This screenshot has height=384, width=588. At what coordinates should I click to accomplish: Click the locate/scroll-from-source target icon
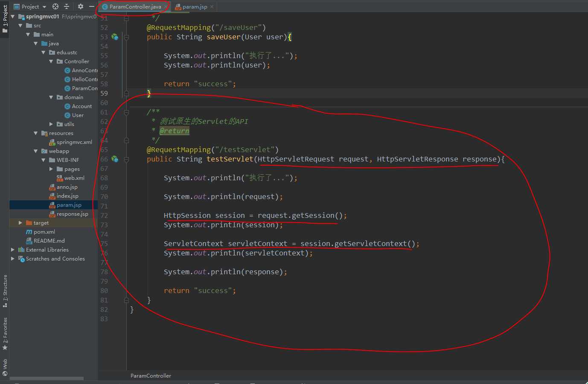coord(55,6)
